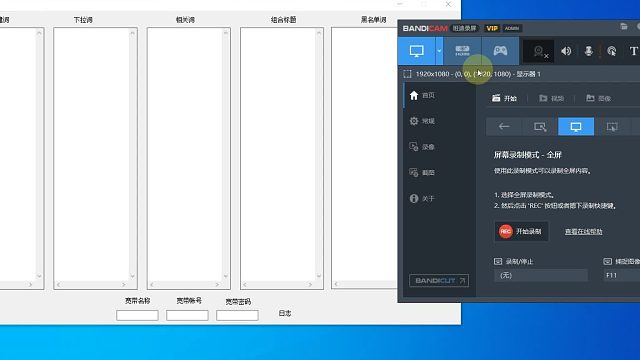640x360 pixels.
Task: Click the 下拉词 list scroll-right arrow
Action: pyautogui.click(x=124, y=284)
